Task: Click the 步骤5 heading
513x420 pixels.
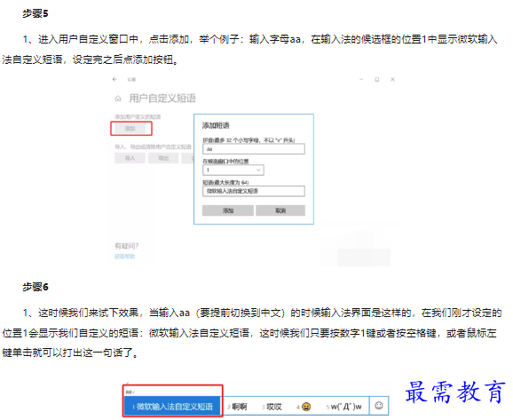Action: (36, 13)
